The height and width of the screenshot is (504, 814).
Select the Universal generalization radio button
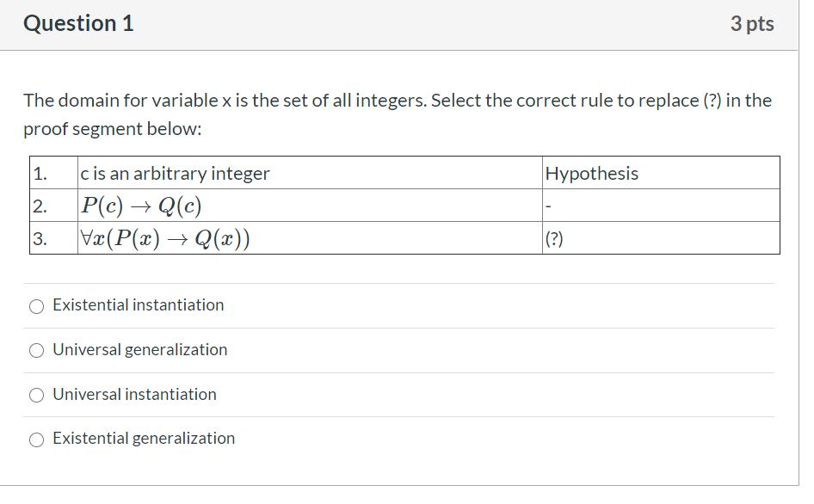click(x=36, y=350)
